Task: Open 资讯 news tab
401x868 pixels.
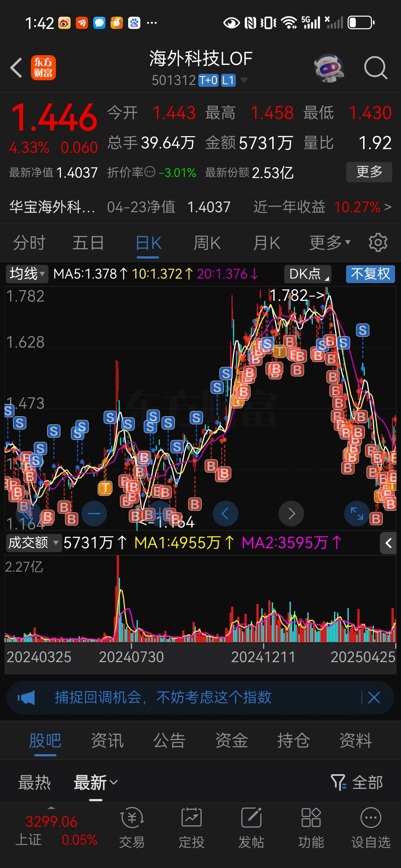Action: pos(107,740)
